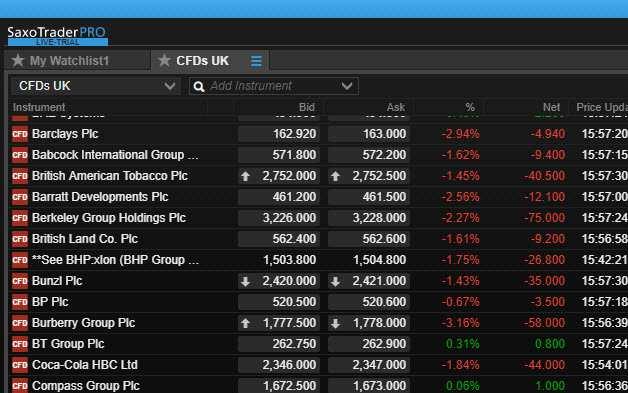Click the CFD icon beside Bunzl Plc
Screen dimensions: 628x393
[20, 281]
